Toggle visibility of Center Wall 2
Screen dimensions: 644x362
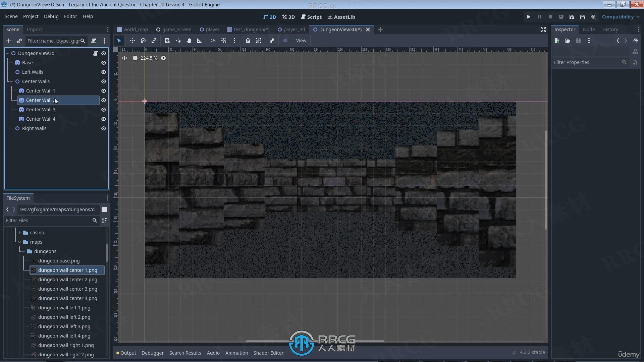pos(104,100)
